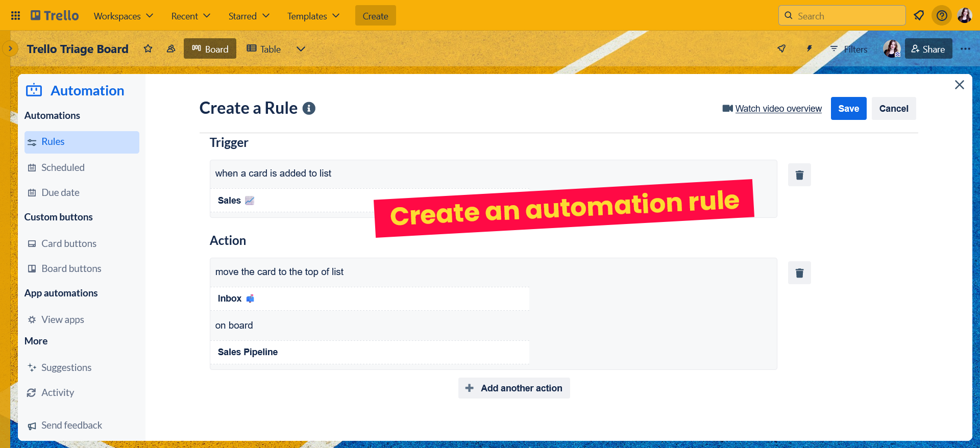This screenshot has width=980, height=448.
Task: Open Workspaces dropdown menu
Action: click(124, 16)
